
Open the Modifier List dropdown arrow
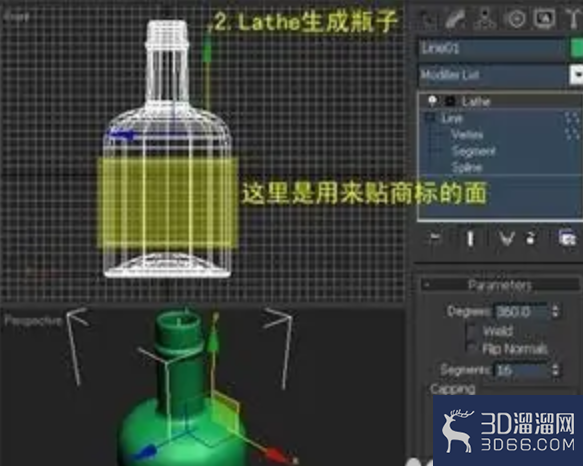click(576, 75)
